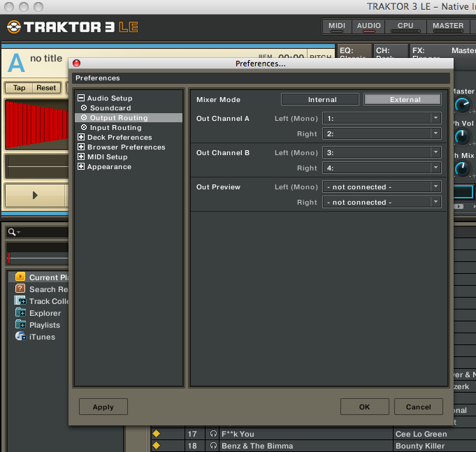Play Deck A

click(x=35, y=196)
